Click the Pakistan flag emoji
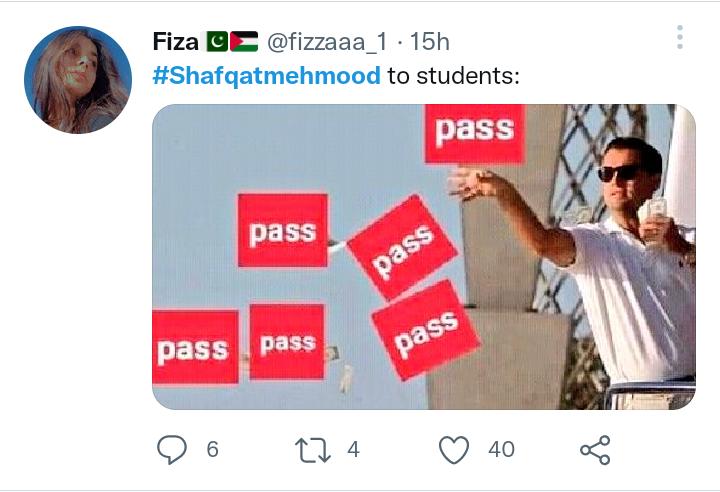720x492 pixels. pyautogui.click(x=217, y=41)
